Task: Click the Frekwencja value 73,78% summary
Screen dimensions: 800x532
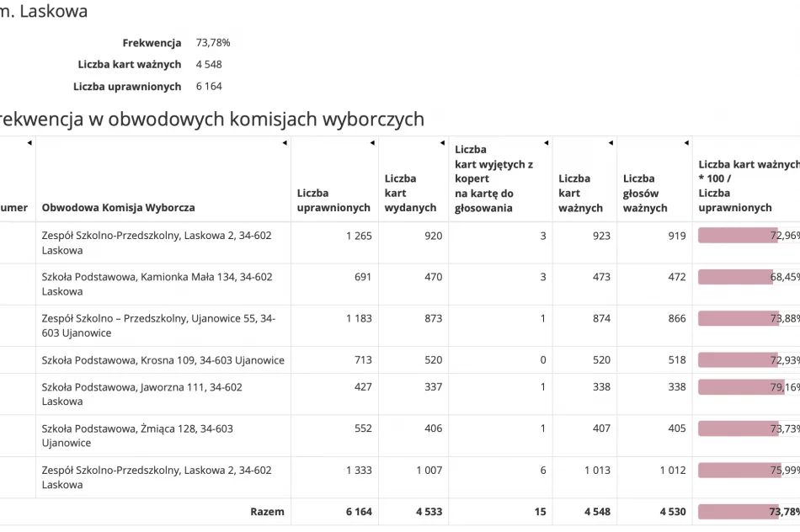Action: [x=213, y=42]
